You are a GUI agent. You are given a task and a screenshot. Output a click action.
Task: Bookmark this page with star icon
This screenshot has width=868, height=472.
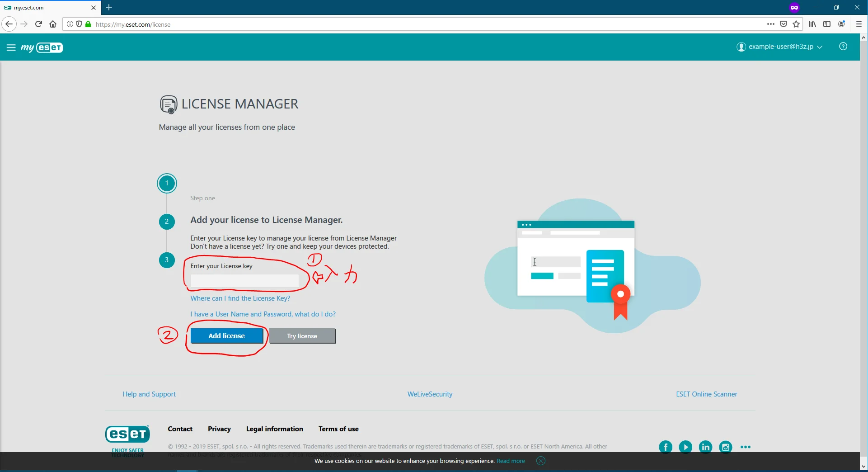[796, 24]
